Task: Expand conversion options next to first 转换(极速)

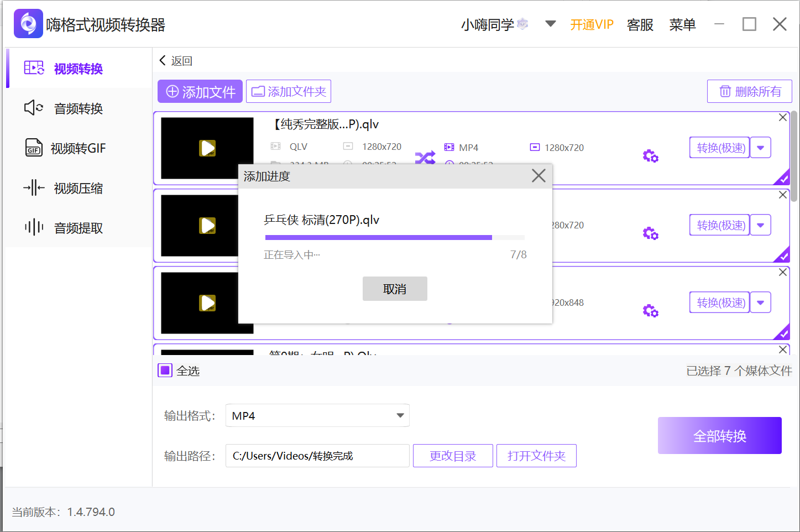Action: (x=761, y=147)
